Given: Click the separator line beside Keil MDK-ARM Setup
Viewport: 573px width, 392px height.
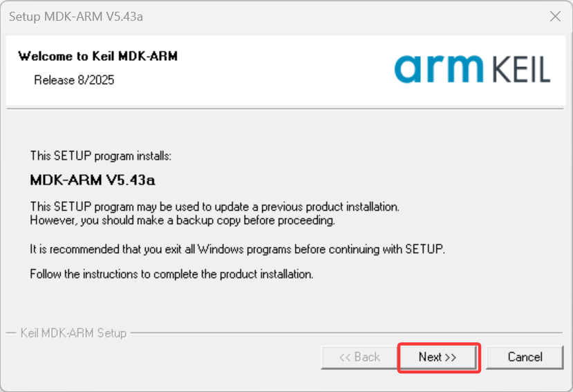Looking at the screenshot, I should coord(346,333).
